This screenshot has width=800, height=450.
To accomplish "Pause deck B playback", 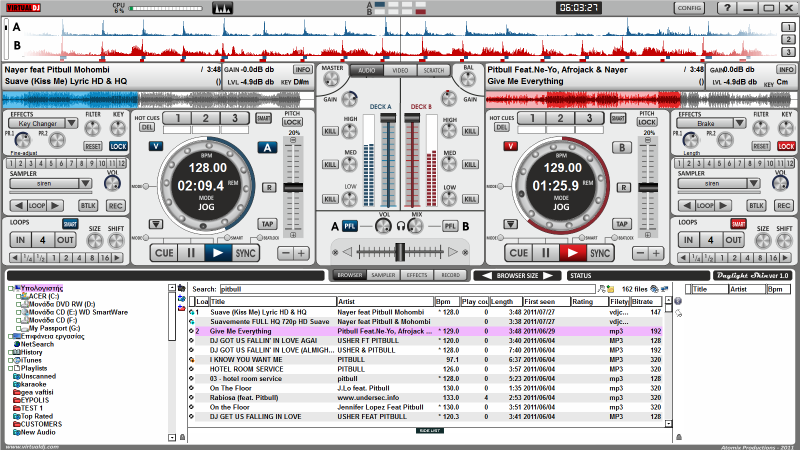I will pos(545,253).
